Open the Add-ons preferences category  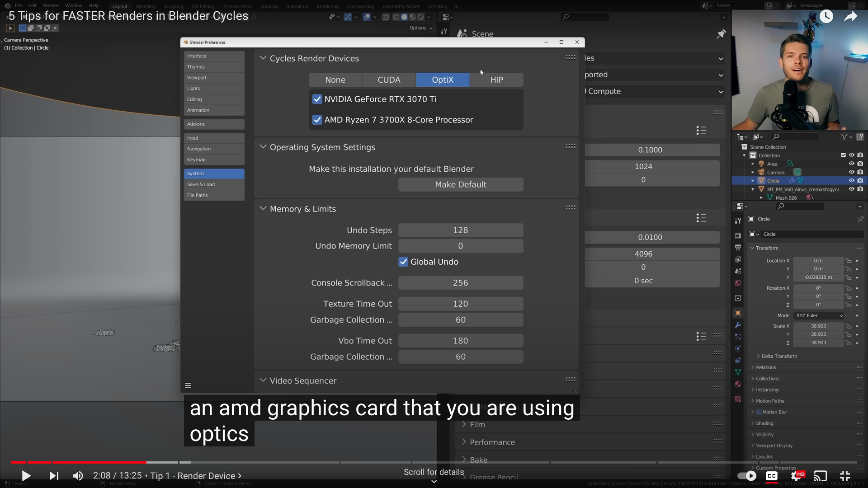coord(214,124)
